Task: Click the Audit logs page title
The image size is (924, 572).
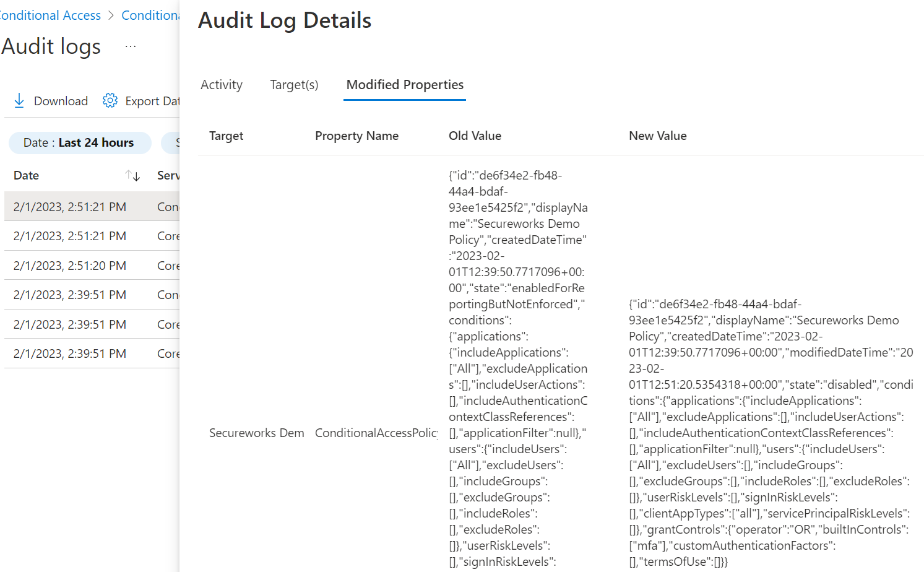Action: (51, 46)
